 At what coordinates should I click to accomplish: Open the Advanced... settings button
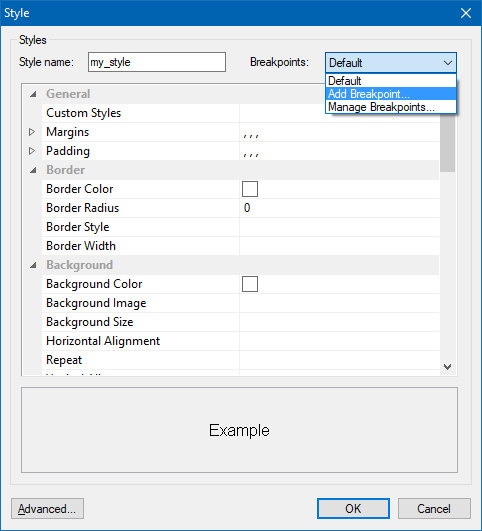(47, 508)
